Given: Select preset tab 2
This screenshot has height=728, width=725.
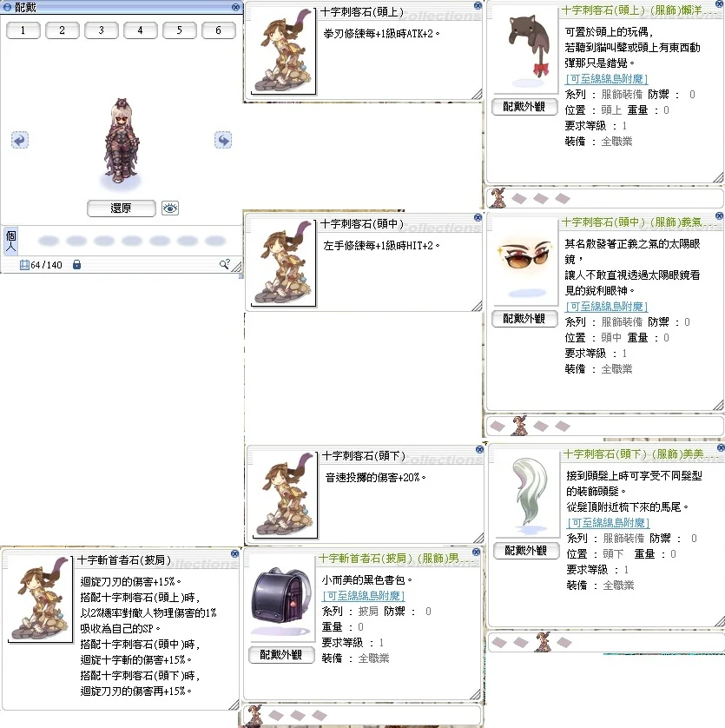Looking at the screenshot, I should pyautogui.click(x=63, y=30).
